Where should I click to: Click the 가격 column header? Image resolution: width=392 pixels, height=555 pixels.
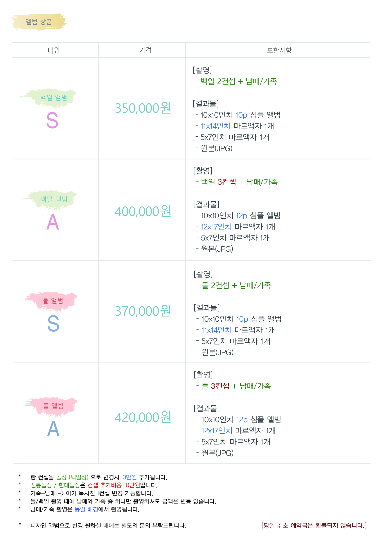(x=146, y=50)
